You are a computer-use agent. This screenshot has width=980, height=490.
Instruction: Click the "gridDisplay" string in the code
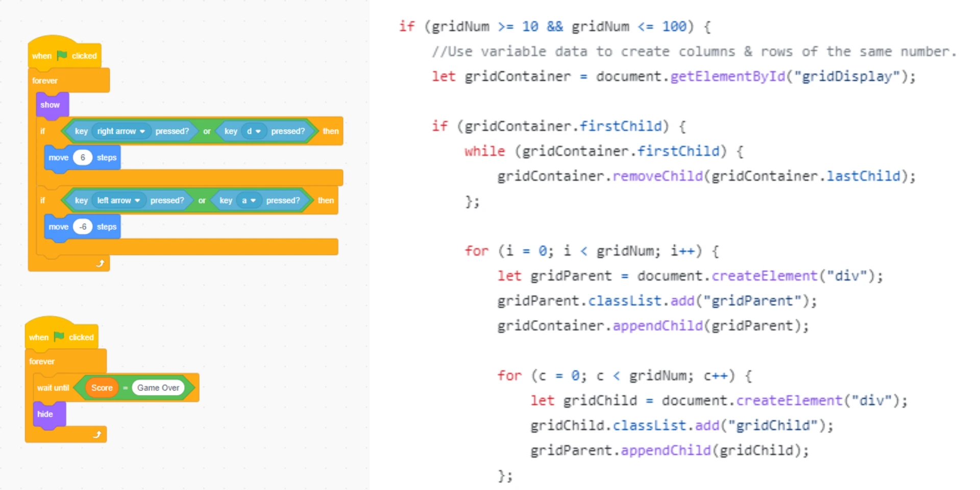[x=847, y=77]
